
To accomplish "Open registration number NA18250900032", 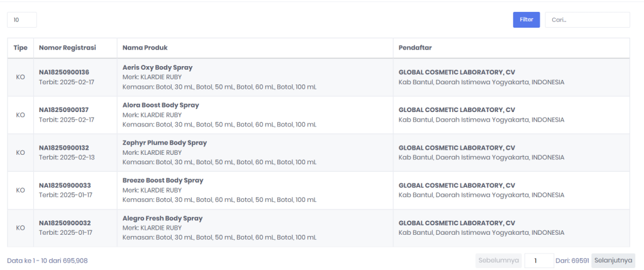I will [64, 223].
